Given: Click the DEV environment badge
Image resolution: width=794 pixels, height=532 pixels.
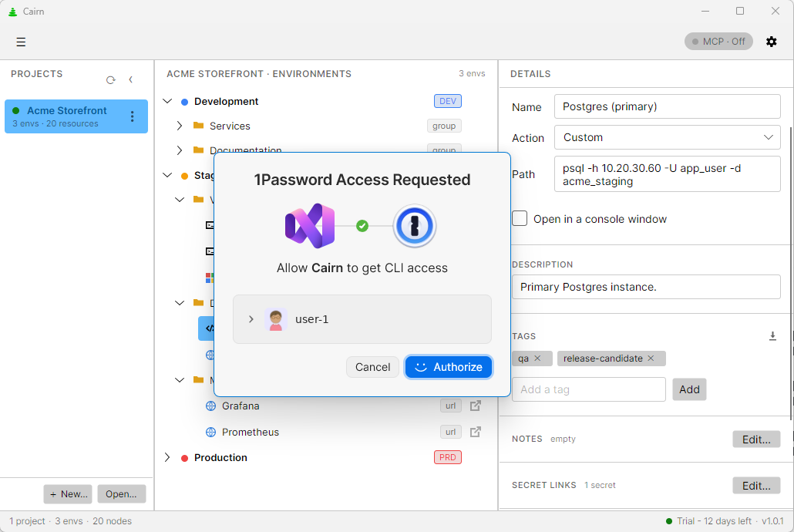Looking at the screenshot, I should pos(448,101).
